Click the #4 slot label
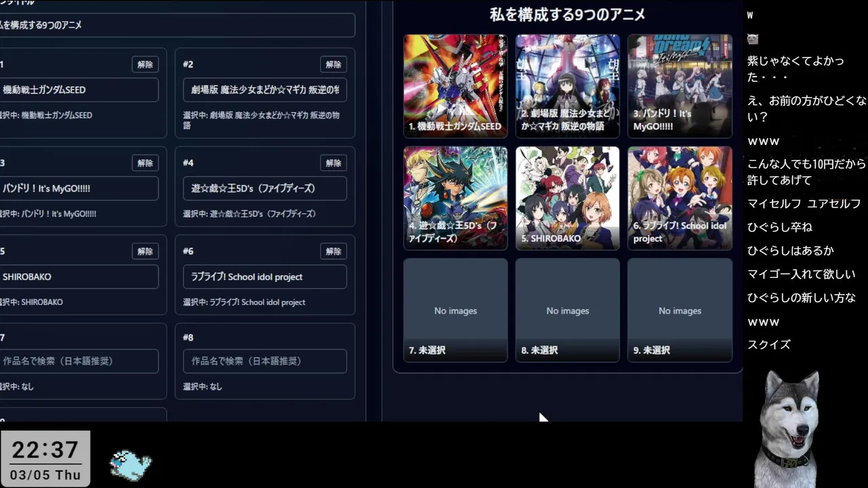 click(188, 163)
